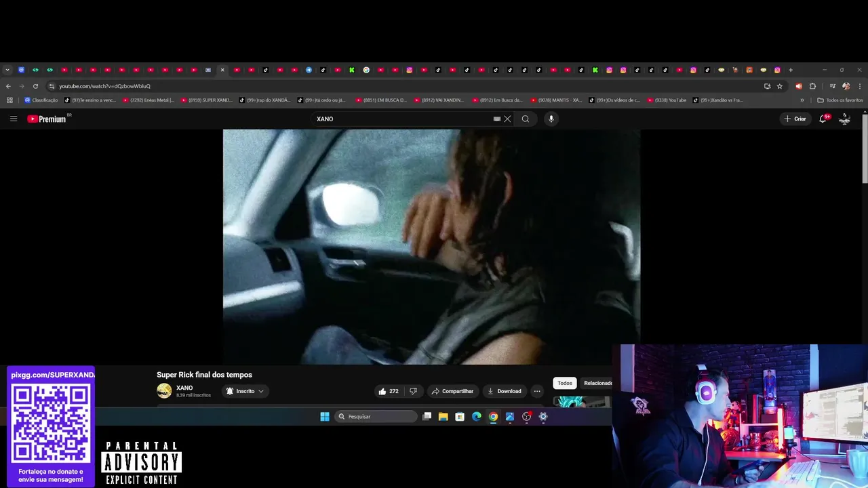Open the (8159) SUPER XAND bookmark
868x488 pixels.
point(207,100)
